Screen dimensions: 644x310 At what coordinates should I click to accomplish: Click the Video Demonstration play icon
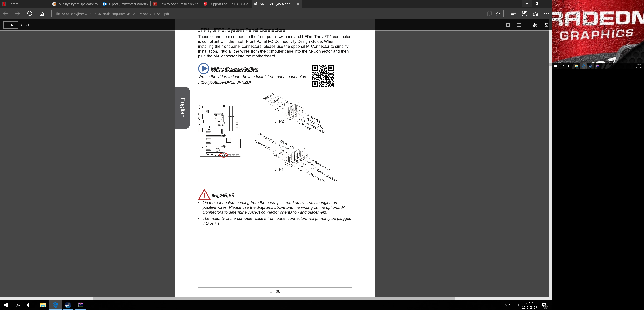point(204,68)
